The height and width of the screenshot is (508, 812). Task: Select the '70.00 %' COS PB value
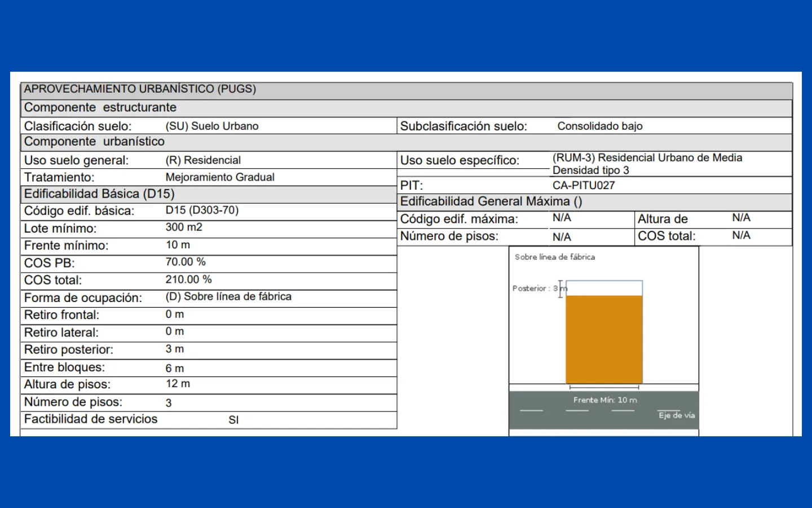tap(186, 262)
